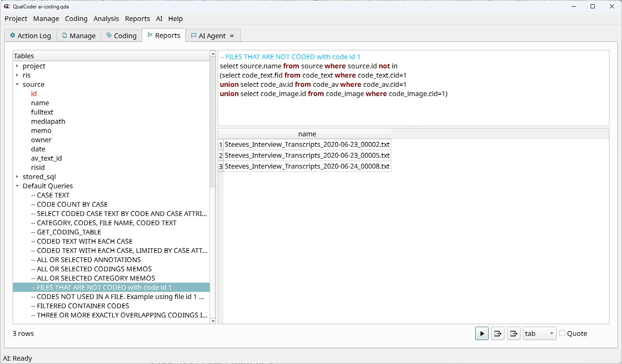Select the GET_CODING_TABLE query
The width and height of the screenshot is (622, 364).
tap(66, 232)
